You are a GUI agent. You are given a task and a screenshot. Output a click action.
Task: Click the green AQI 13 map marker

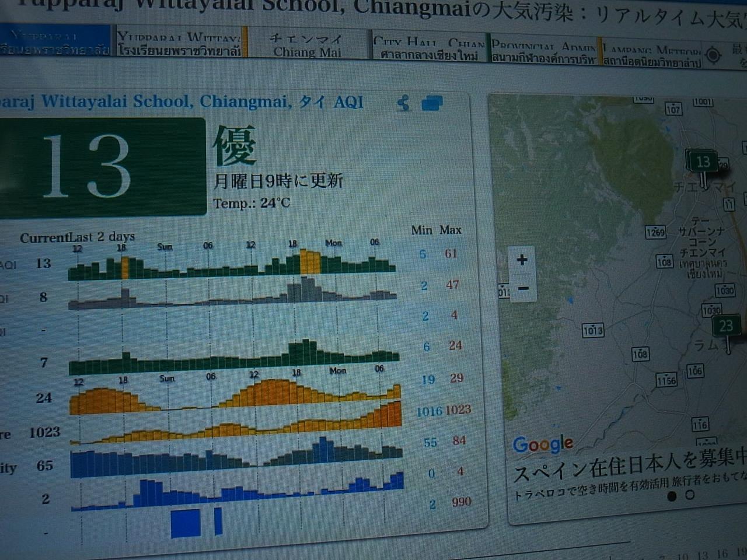tap(703, 163)
